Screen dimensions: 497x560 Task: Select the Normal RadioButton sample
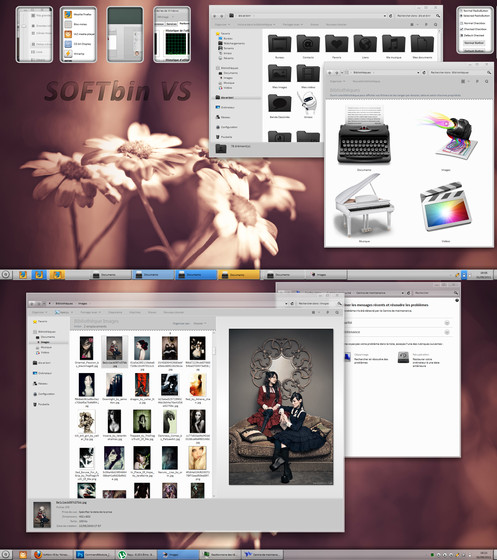click(475, 11)
